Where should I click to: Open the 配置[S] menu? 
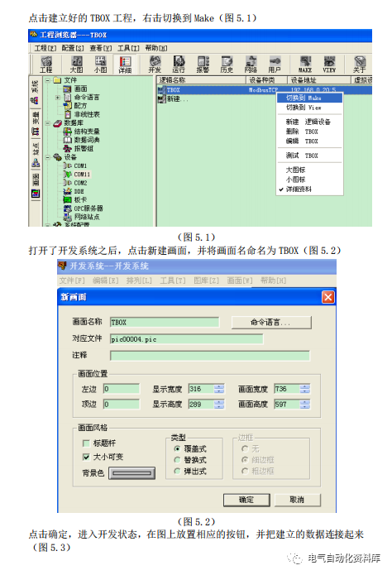pos(73,48)
